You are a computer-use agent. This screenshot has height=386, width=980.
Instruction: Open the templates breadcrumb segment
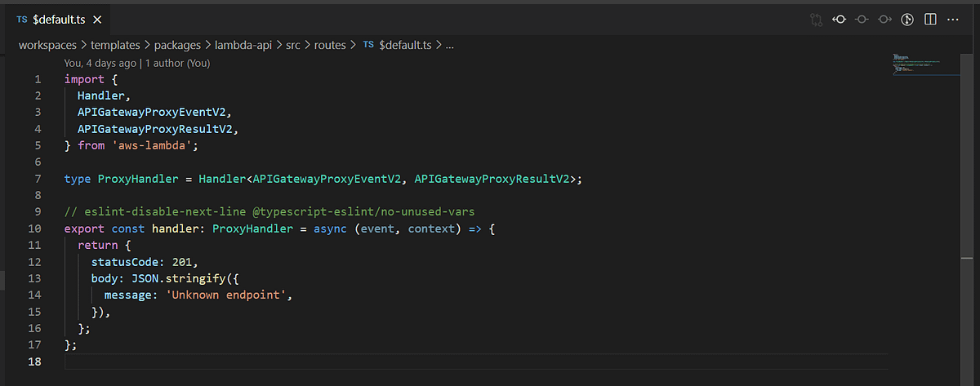115,46
